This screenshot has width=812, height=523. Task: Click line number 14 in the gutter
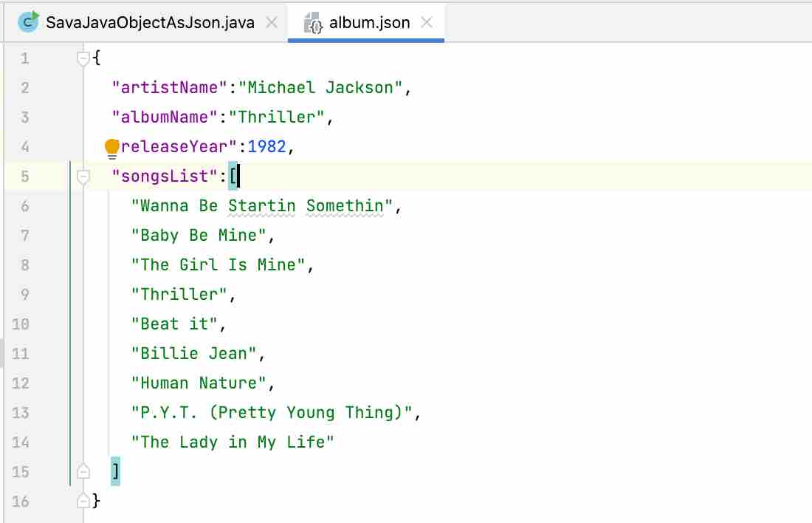pyautogui.click(x=20, y=442)
